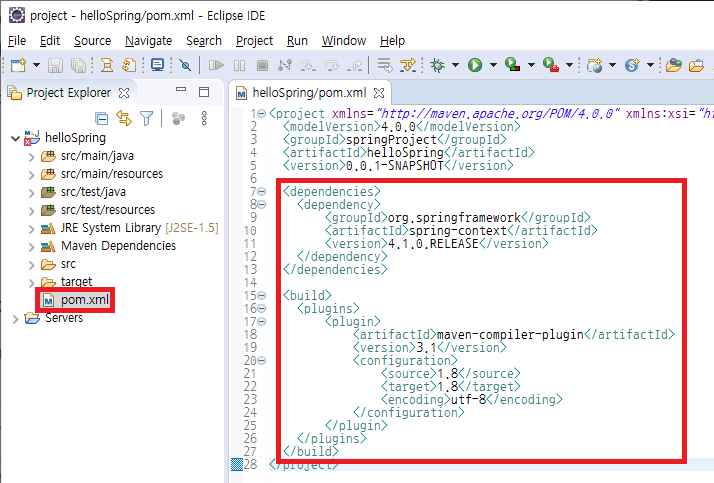Select the helloSpring/pom.xml editor tab
This screenshot has height=483, width=714.
tap(309, 93)
